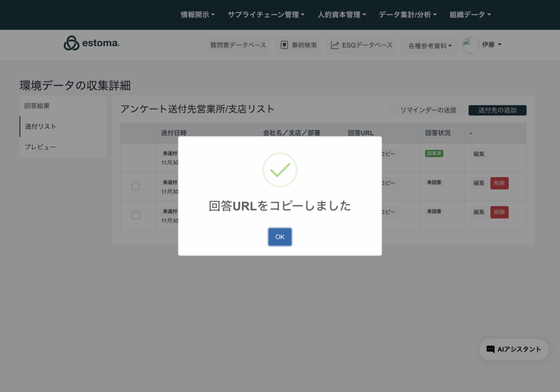Click the リマインダーの送信 button
This screenshot has height=392, width=560.
(428, 110)
